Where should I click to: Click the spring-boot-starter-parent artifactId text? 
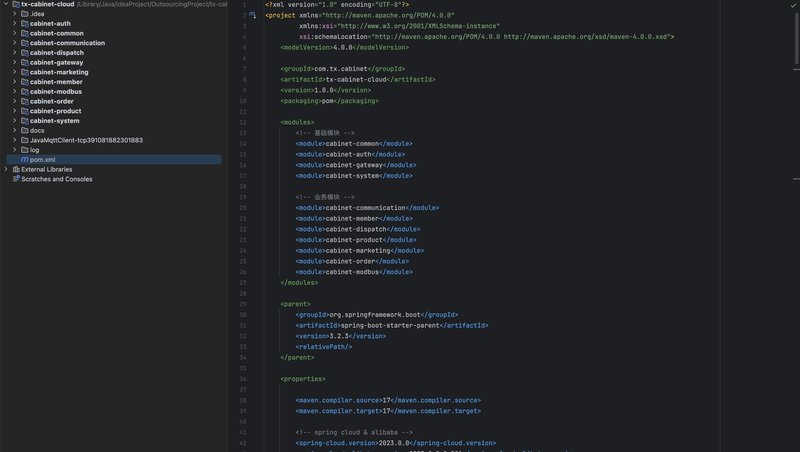click(390, 325)
